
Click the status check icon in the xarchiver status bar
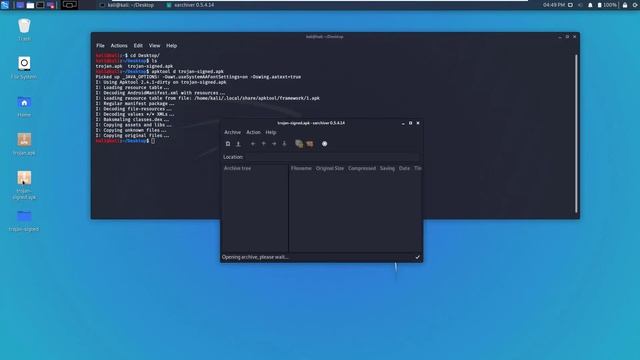coord(418,257)
